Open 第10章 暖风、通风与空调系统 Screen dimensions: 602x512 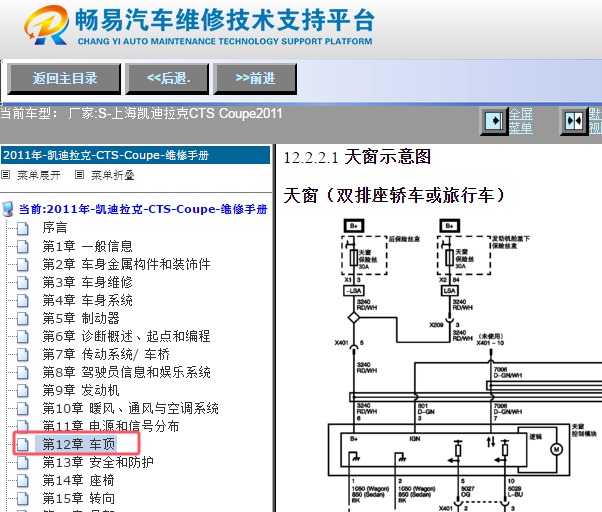[x=131, y=408]
